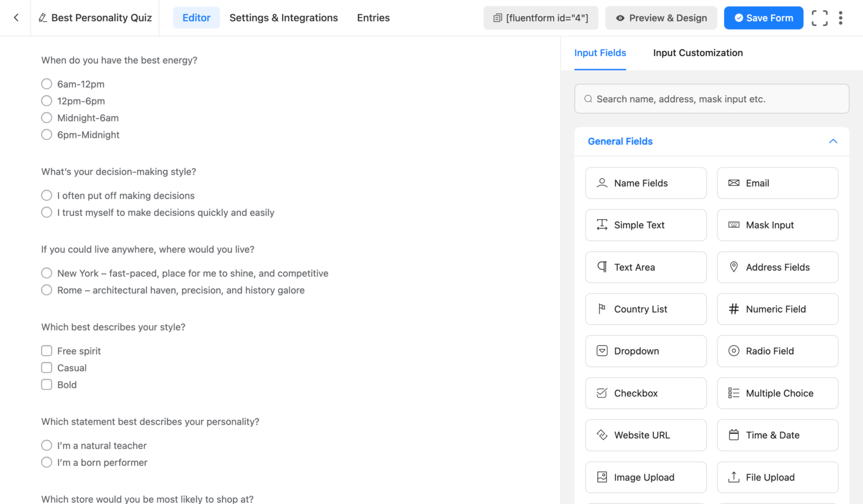Add a Name Fields input
863x504 pixels.
pos(646,183)
